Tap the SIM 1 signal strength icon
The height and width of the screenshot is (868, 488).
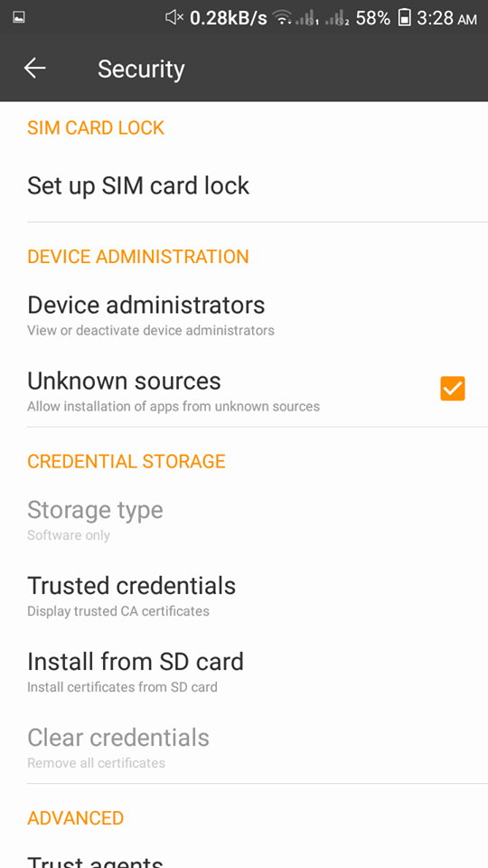pos(307,18)
